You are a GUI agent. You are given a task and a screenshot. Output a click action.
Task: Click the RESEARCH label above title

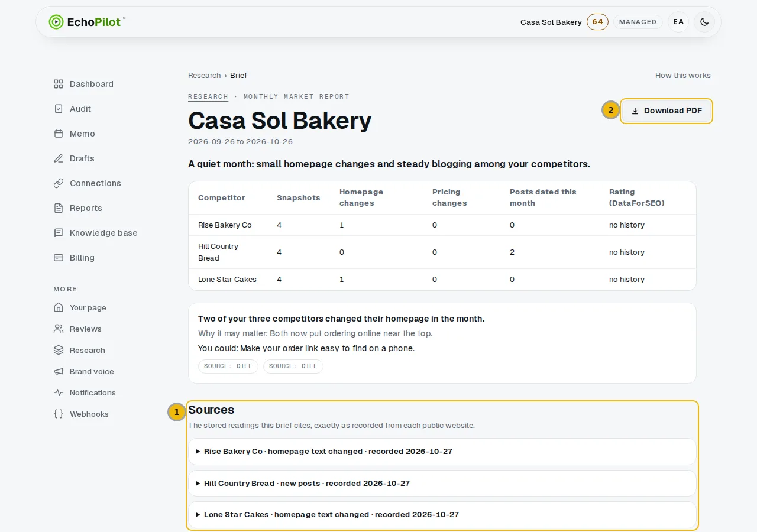pyautogui.click(x=208, y=96)
